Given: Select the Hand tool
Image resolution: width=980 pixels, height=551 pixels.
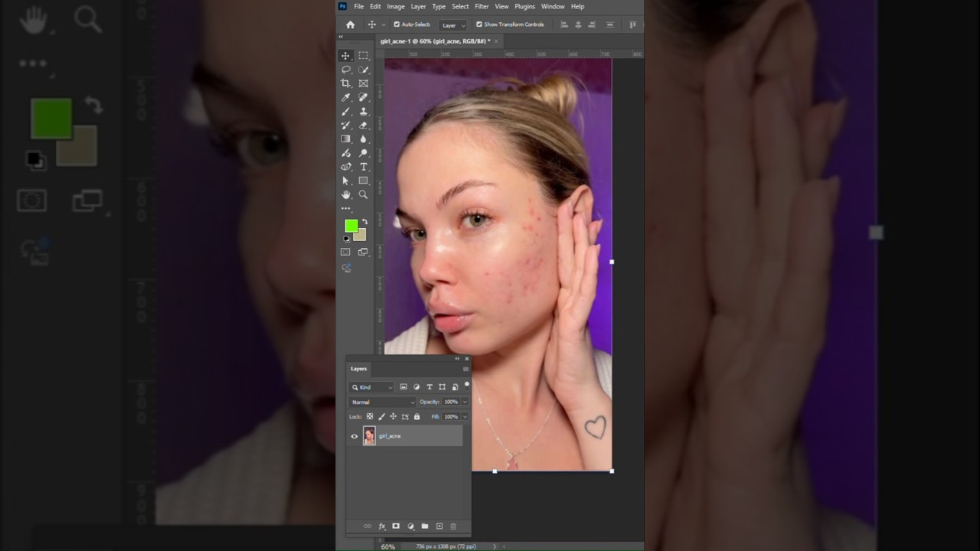Looking at the screenshot, I should 346,194.
